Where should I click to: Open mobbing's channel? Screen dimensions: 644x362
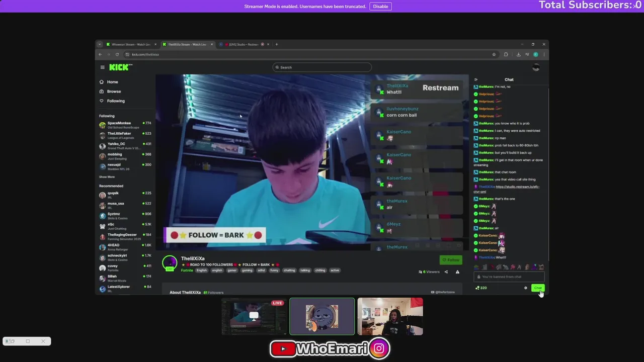[125, 155]
